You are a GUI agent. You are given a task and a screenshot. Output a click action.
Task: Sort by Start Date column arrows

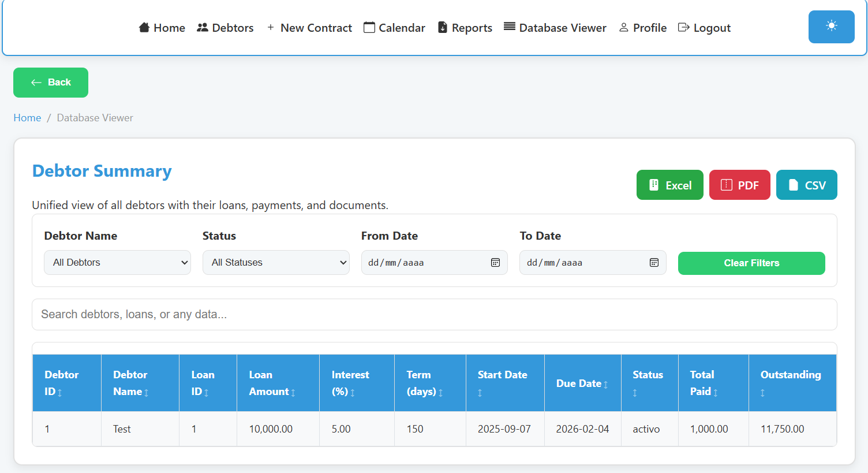(480, 393)
